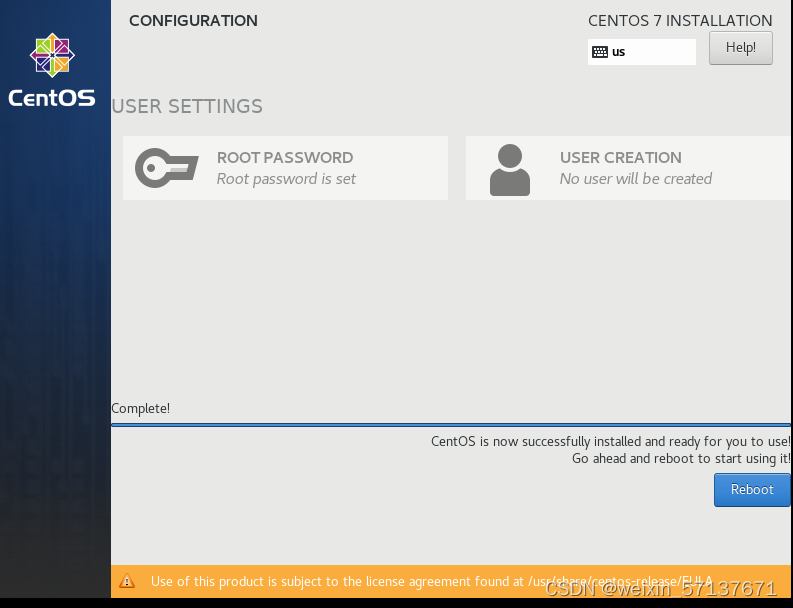The height and width of the screenshot is (608, 793).
Task: Open the ROOT PASSWORD settings
Action: (x=285, y=168)
